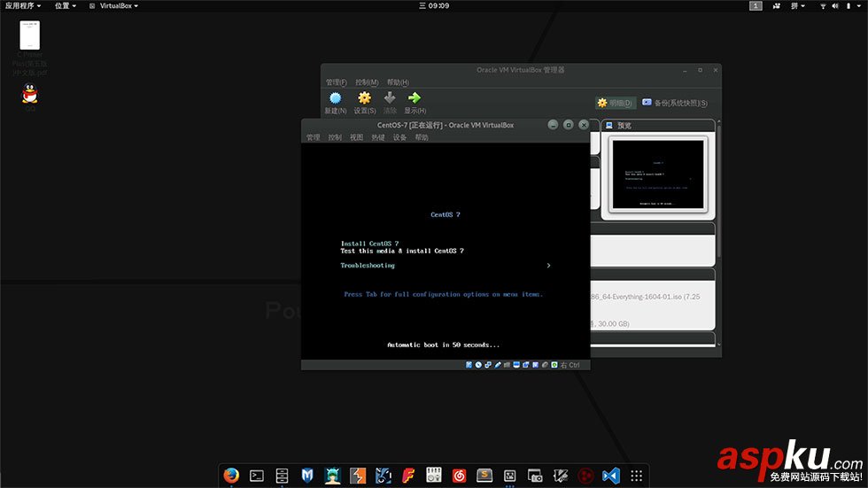
Task: Select Troubleshooting boot entry
Action: [368, 266]
